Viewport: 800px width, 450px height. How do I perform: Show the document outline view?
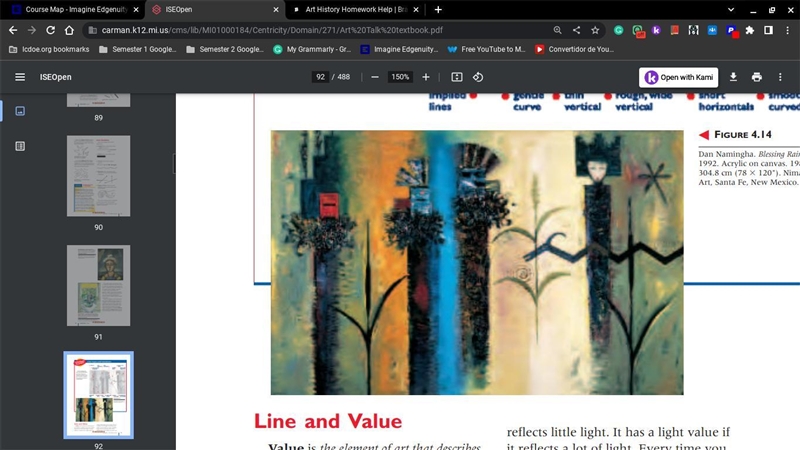pyautogui.click(x=20, y=146)
